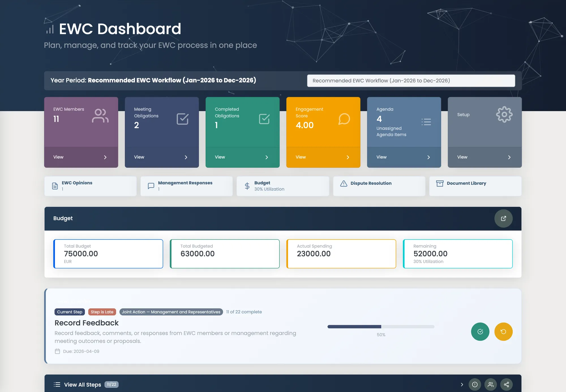
Task: Open the Year Period workflow dropdown
Action: [x=411, y=81]
